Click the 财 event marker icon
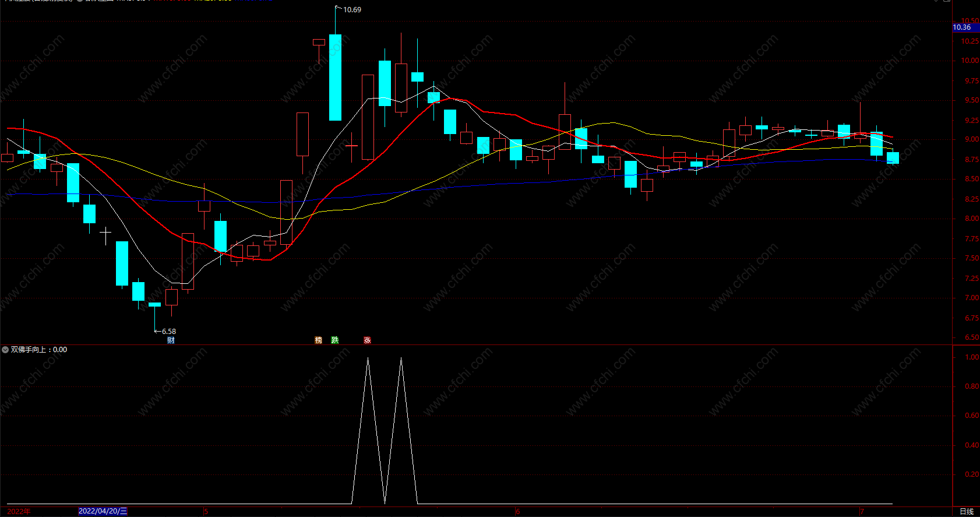 point(171,340)
